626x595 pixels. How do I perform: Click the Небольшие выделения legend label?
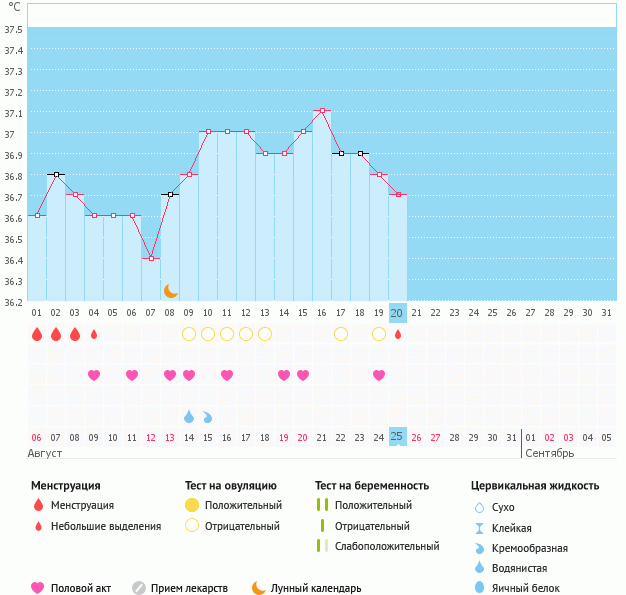tap(106, 526)
